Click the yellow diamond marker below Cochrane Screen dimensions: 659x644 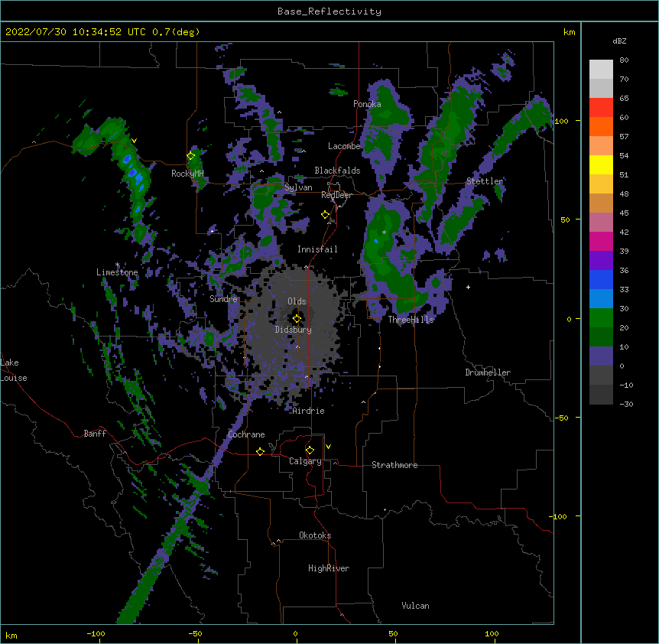pos(260,451)
